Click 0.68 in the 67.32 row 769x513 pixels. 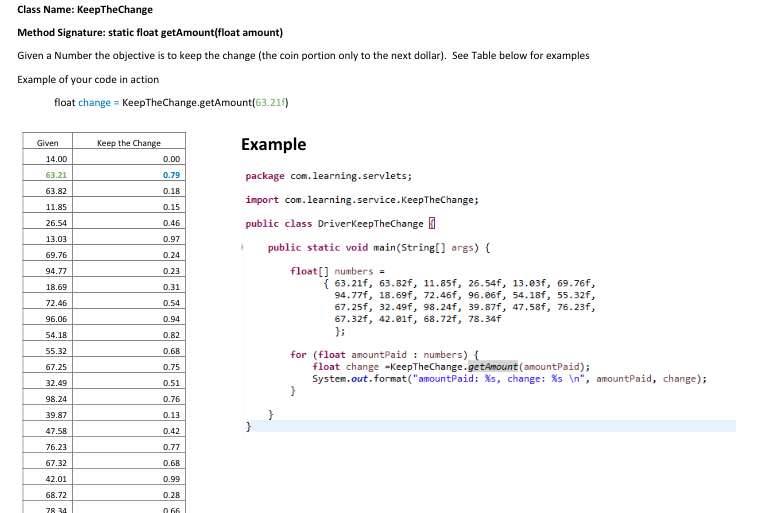[129, 463]
